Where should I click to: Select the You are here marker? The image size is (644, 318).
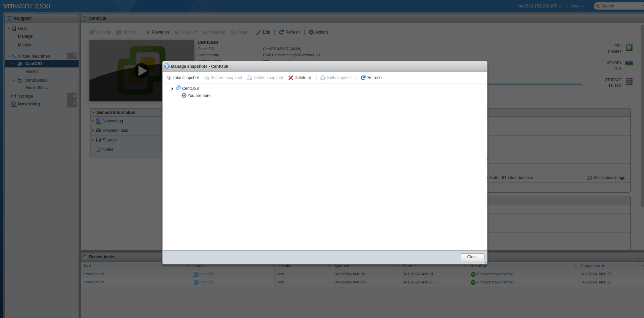(196, 96)
